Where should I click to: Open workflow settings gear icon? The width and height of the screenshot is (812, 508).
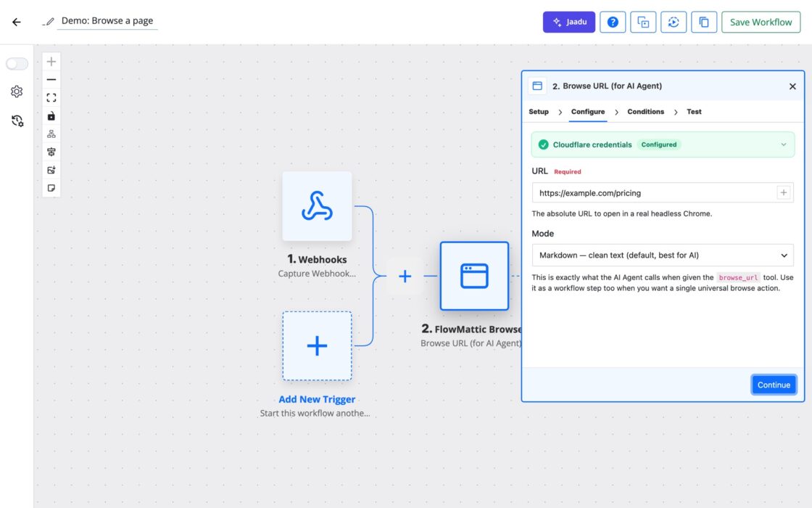tap(17, 91)
